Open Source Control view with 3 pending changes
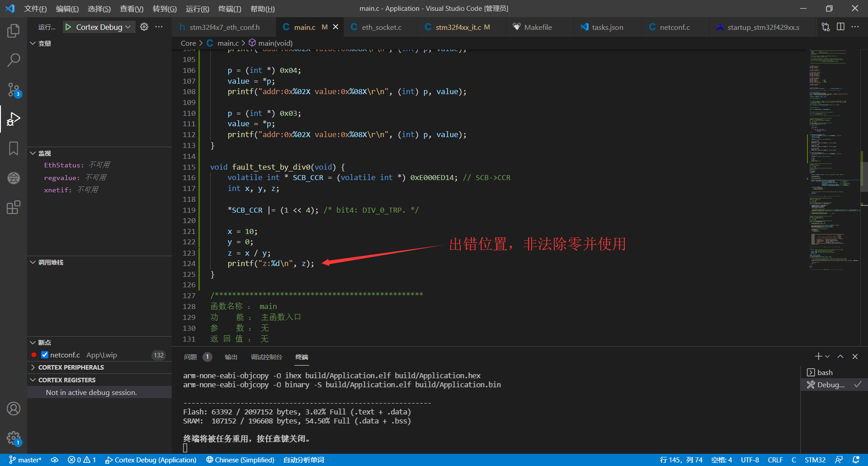Screen dimensions: 868x466 [x=14, y=90]
